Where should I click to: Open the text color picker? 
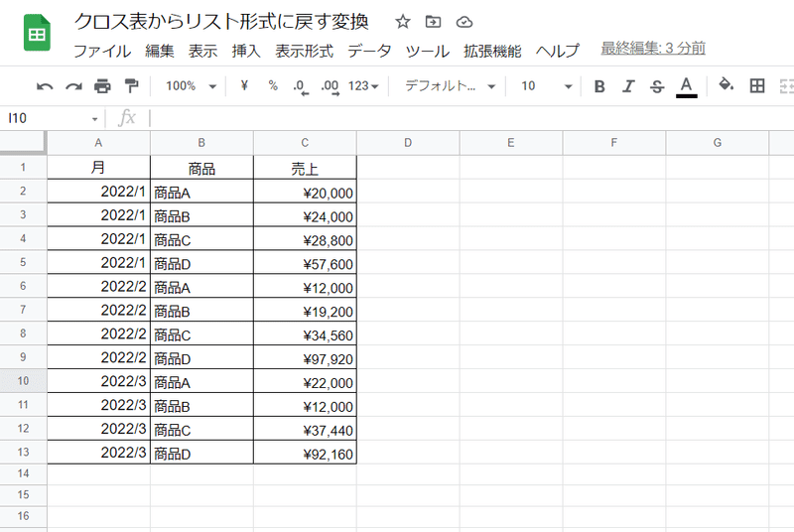tap(686, 87)
